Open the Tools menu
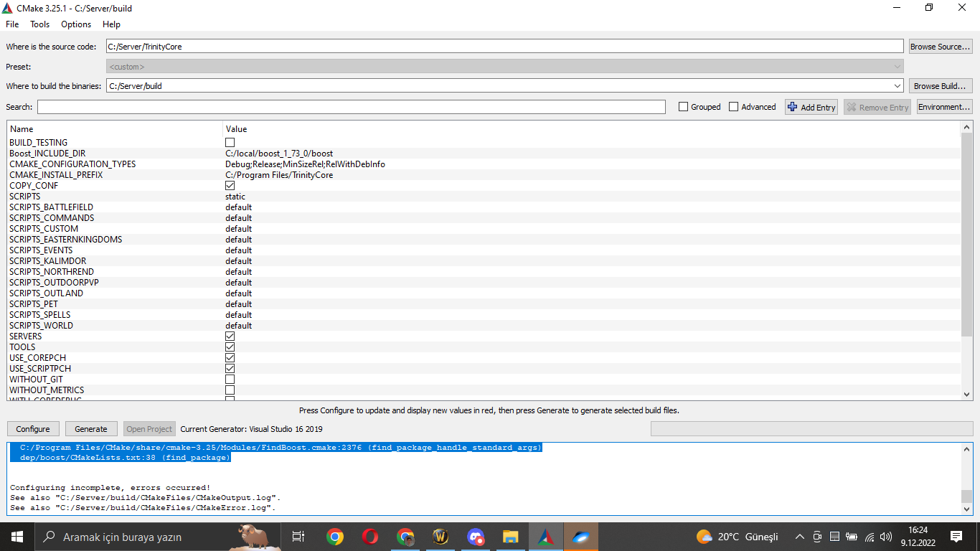 [x=40, y=24]
